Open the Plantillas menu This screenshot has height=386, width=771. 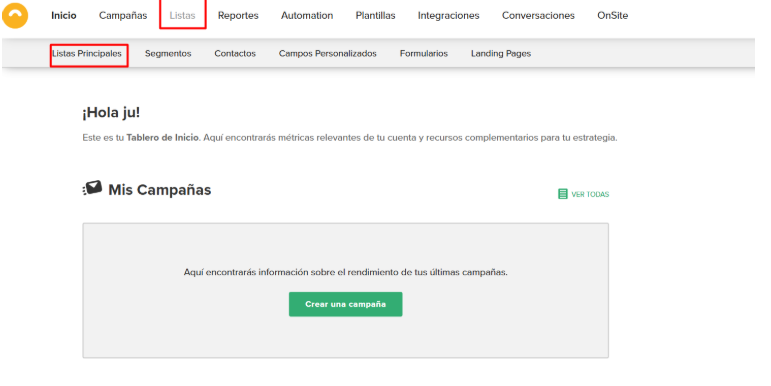click(x=375, y=15)
